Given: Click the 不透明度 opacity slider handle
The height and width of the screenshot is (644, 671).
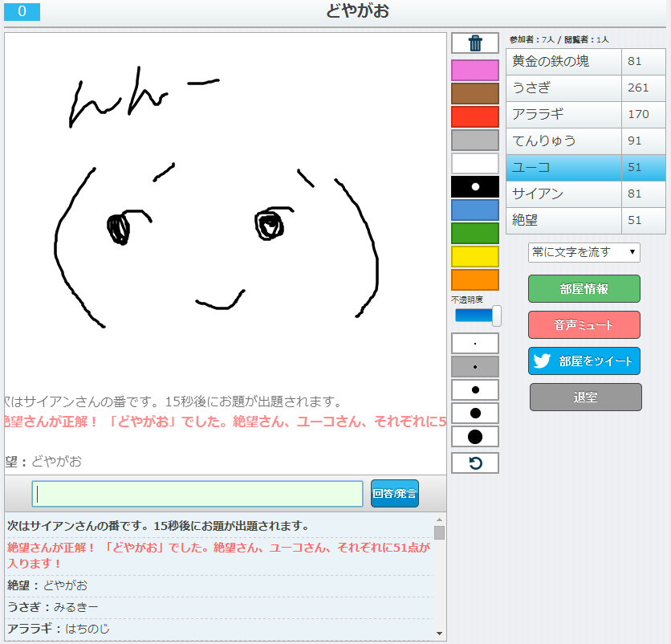Looking at the screenshot, I should coord(496,316).
